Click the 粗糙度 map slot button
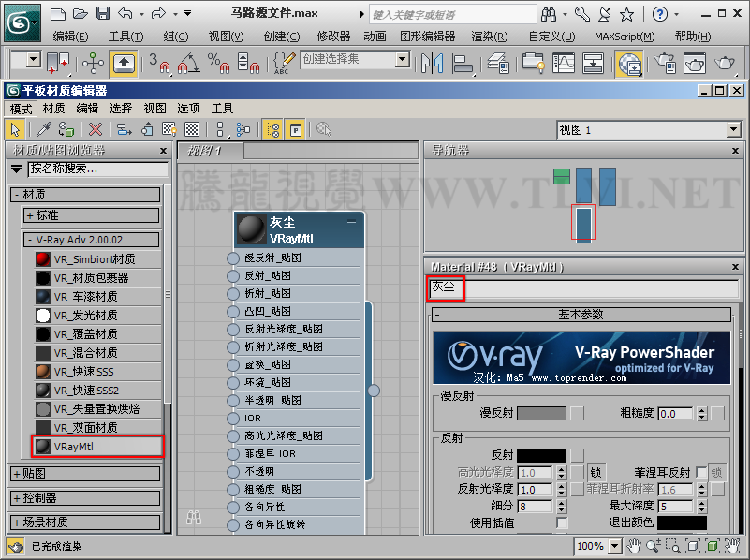750x560 pixels. 717,414
